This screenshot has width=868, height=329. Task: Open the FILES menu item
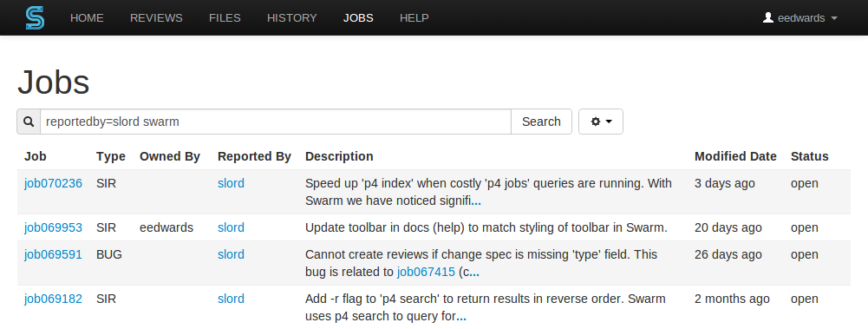tap(225, 17)
